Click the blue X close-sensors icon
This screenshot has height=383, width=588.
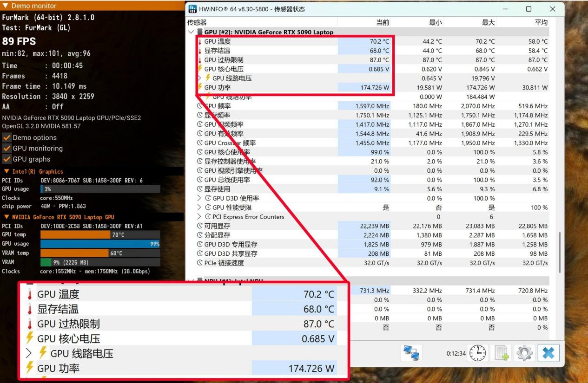[x=548, y=353]
